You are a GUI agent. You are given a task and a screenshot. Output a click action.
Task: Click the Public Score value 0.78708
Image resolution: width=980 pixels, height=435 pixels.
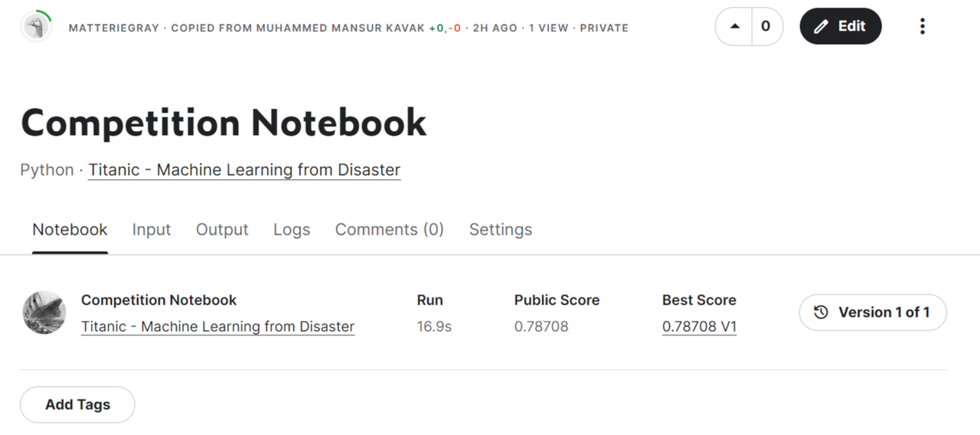point(541,327)
